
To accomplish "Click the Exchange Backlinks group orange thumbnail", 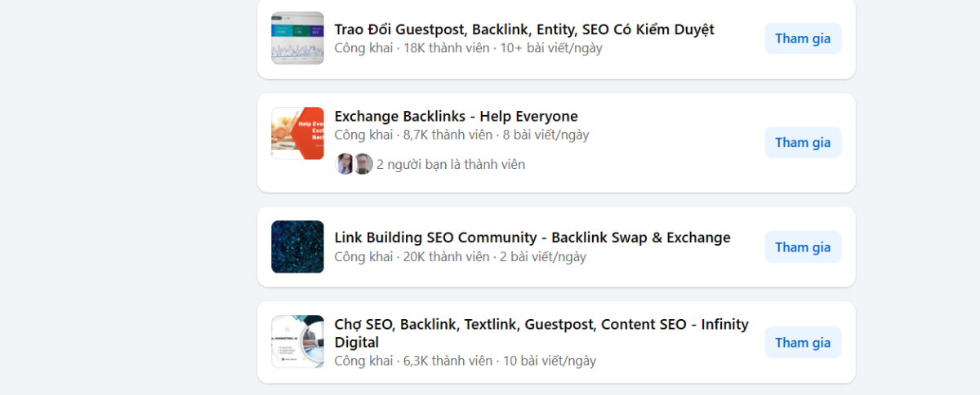I will [x=297, y=133].
